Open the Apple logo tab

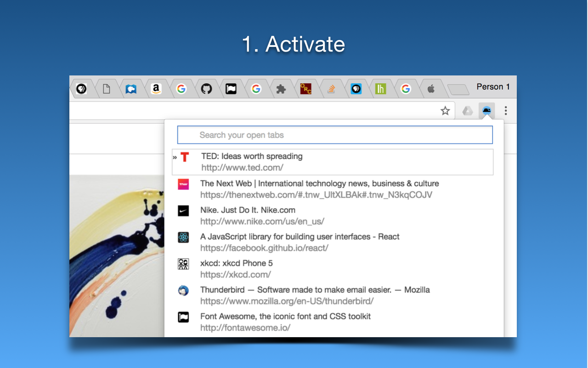[431, 89]
